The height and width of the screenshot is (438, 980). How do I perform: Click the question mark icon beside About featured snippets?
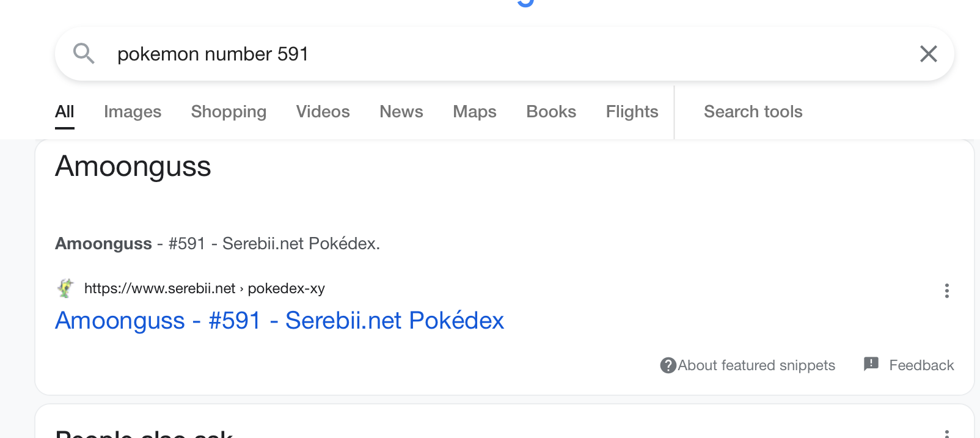(x=668, y=365)
